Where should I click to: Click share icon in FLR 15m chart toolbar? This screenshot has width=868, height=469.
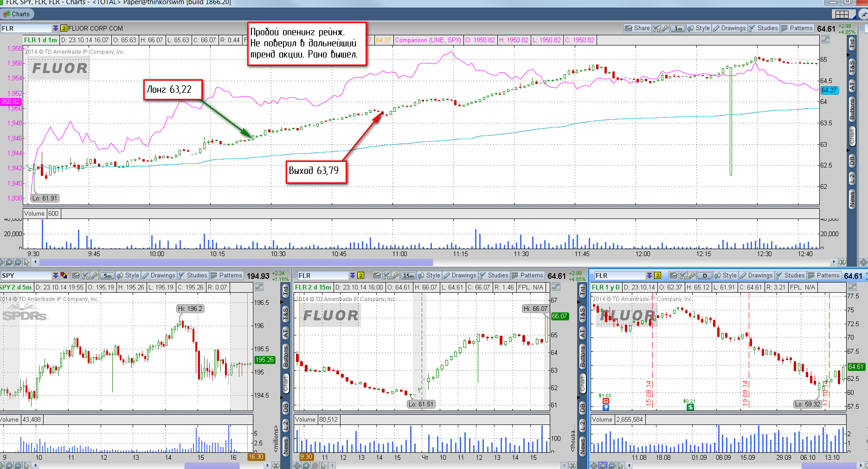377,276
